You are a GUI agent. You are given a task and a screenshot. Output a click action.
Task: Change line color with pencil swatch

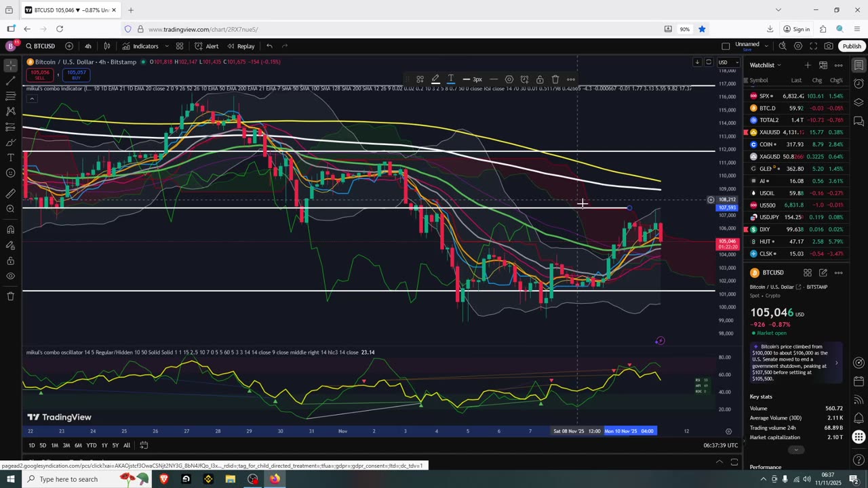[x=435, y=79]
